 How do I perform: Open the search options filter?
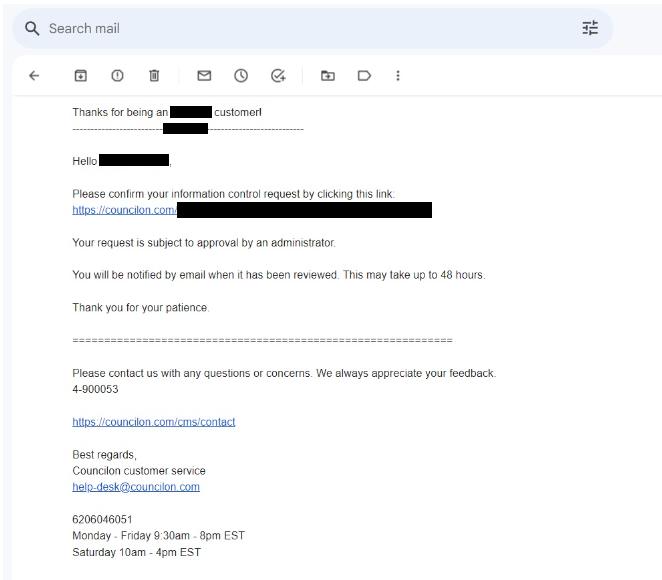point(590,29)
